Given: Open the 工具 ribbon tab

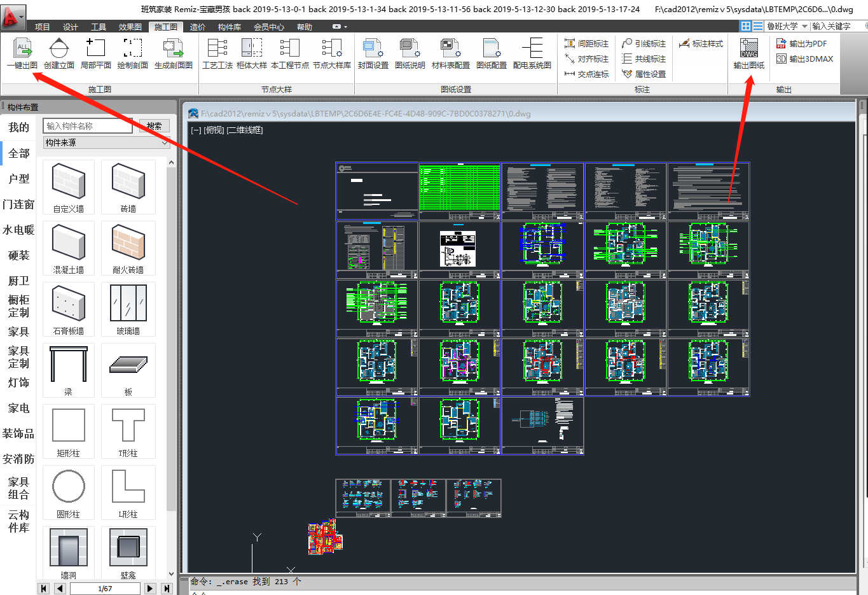Looking at the screenshot, I should [99, 27].
